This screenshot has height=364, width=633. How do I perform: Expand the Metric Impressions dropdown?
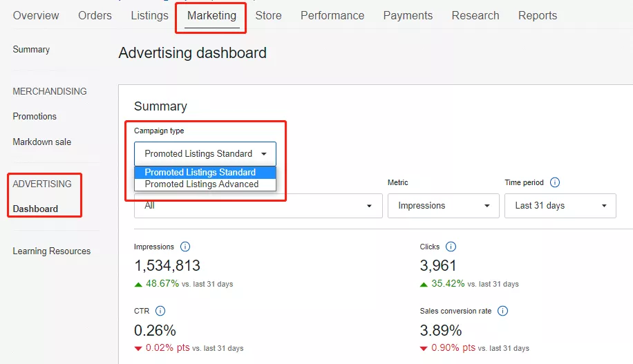click(444, 206)
